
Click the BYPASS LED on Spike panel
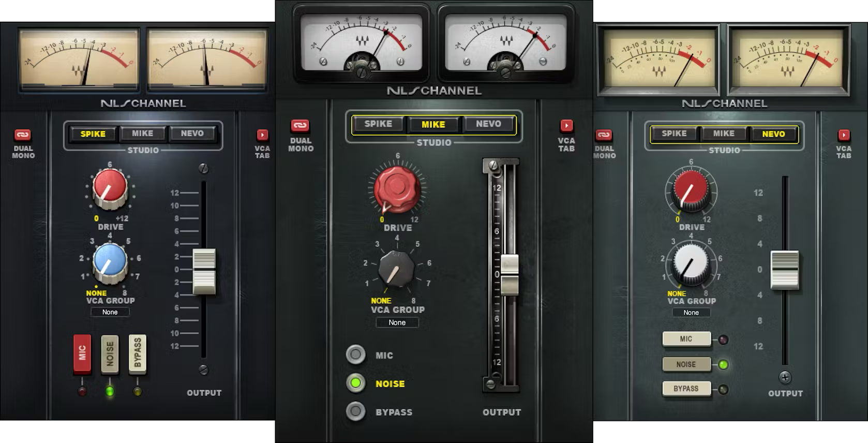[x=138, y=391]
